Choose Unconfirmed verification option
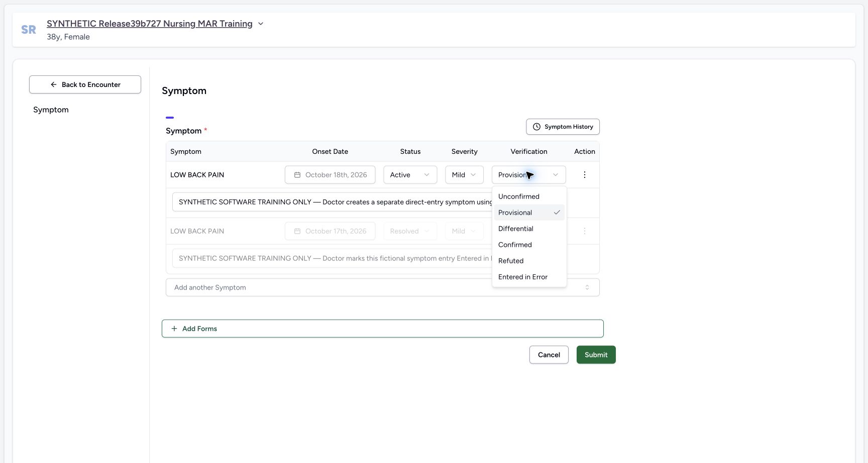 tap(529, 197)
